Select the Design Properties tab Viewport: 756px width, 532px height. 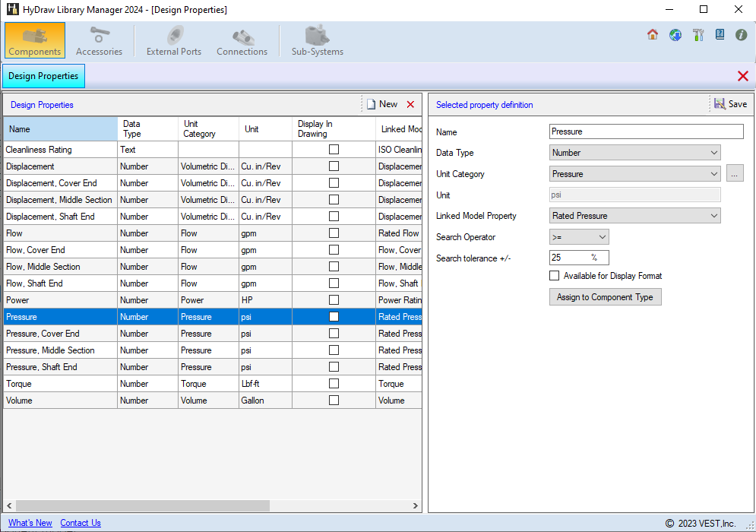click(x=43, y=76)
